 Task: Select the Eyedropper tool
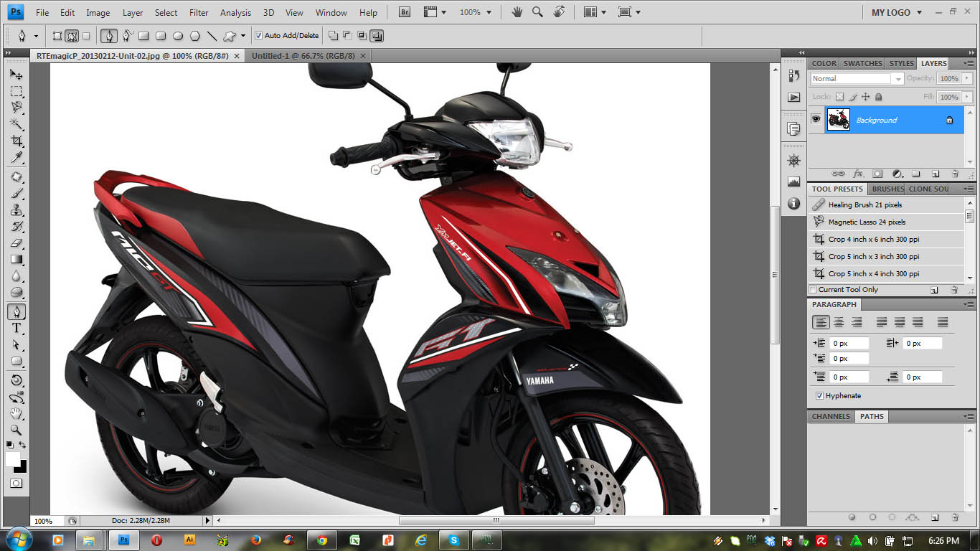coord(16,157)
